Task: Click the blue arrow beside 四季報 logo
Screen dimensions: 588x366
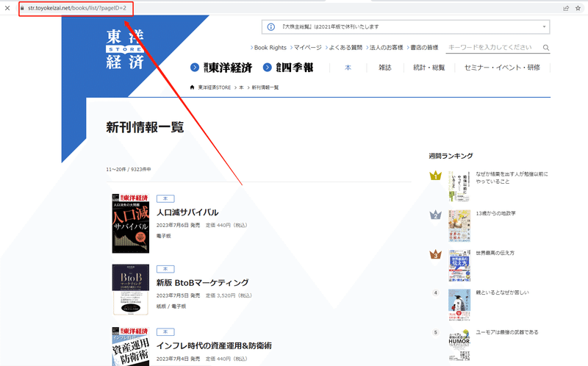Action: [267, 68]
